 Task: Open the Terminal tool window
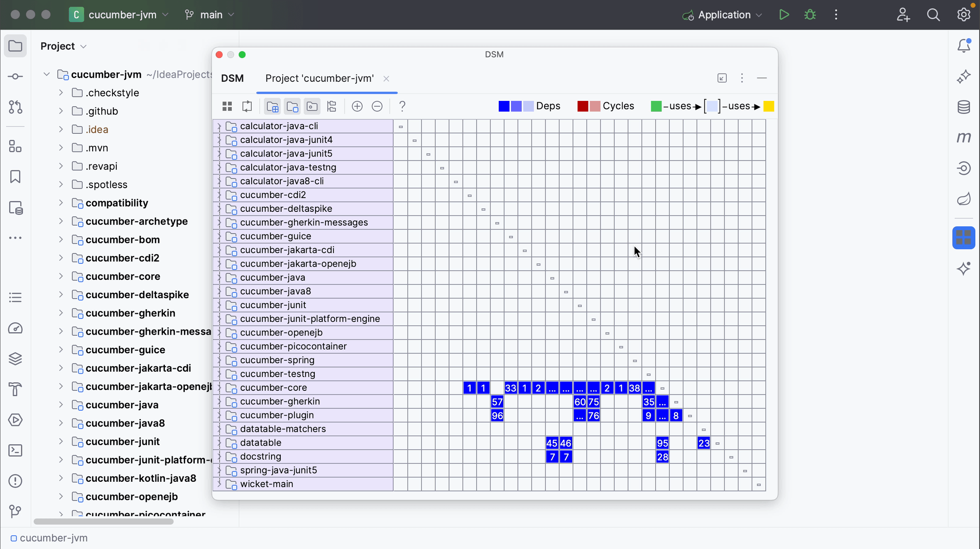15,451
